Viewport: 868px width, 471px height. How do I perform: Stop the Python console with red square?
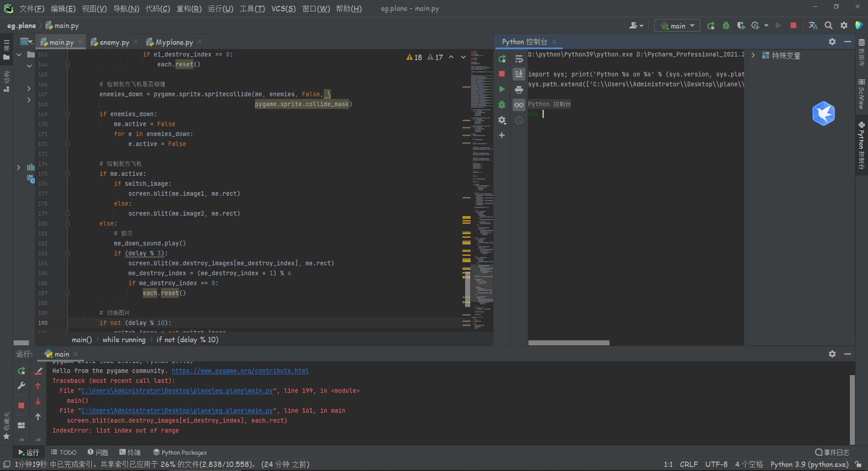pos(502,74)
